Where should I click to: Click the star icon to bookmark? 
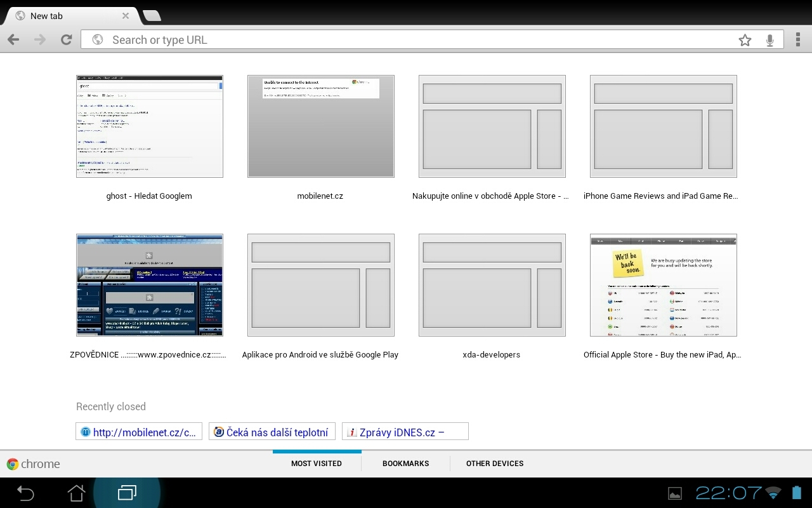click(745, 39)
